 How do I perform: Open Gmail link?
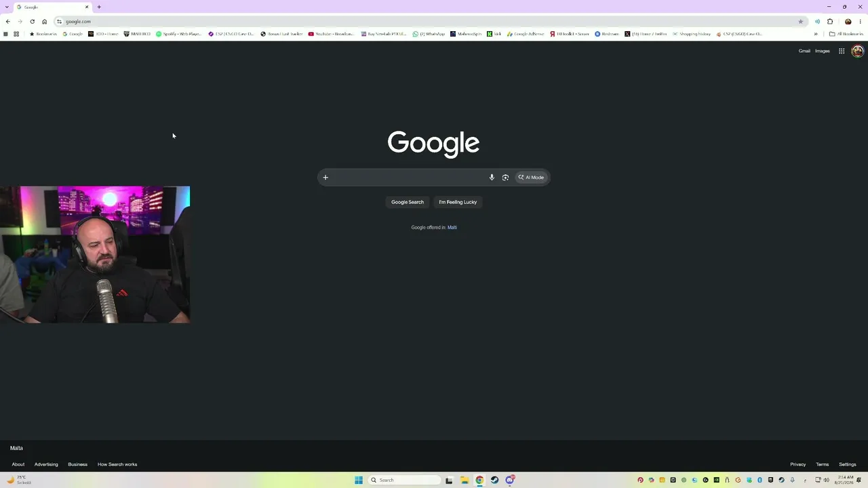click(x=804, y=51)
